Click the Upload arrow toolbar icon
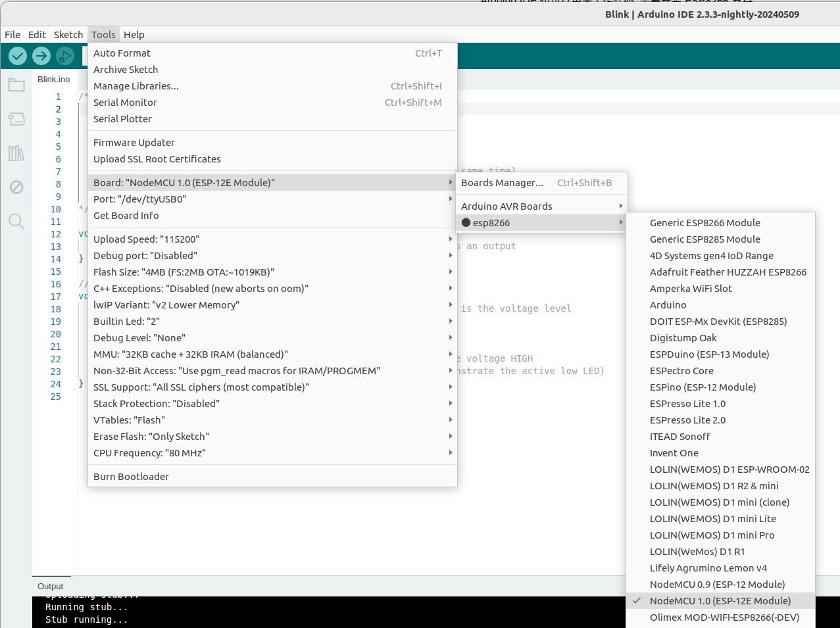The image size is (840, 628). (x=41, y=57)
